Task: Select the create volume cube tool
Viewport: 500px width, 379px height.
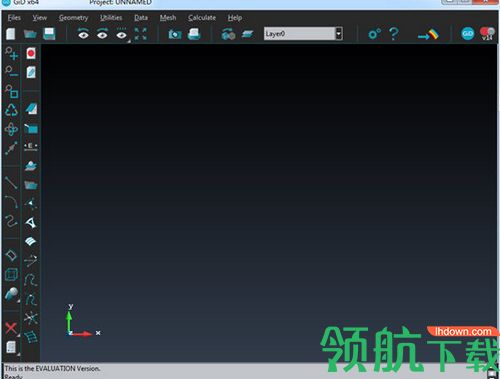Action: [11, 275]
